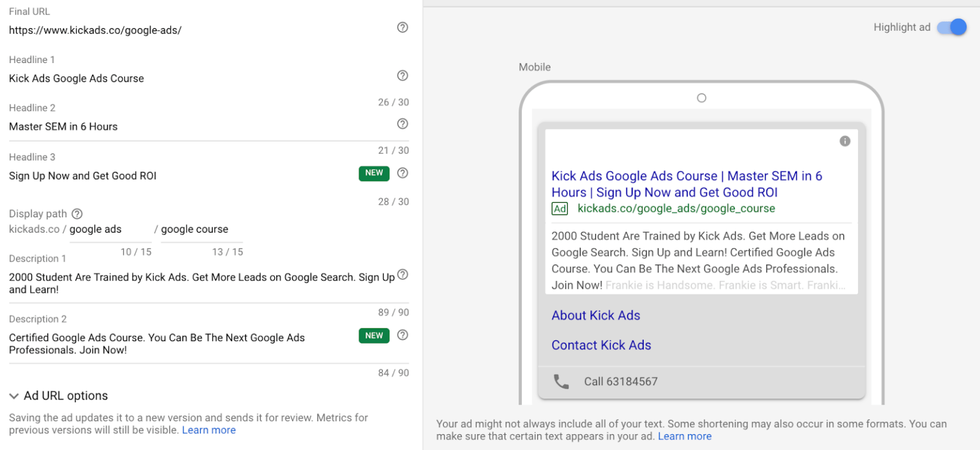The image size is (980, 450).
Task: Click phone icon beside Call 63184567
Action: click(561, 382)
